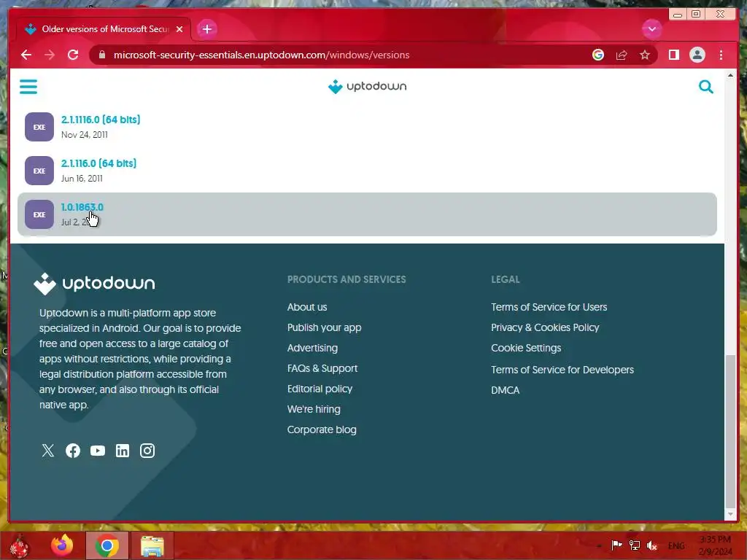
Task: Click the forward navigation arrow
Action: pyautogui.click(x=50, y=55)
